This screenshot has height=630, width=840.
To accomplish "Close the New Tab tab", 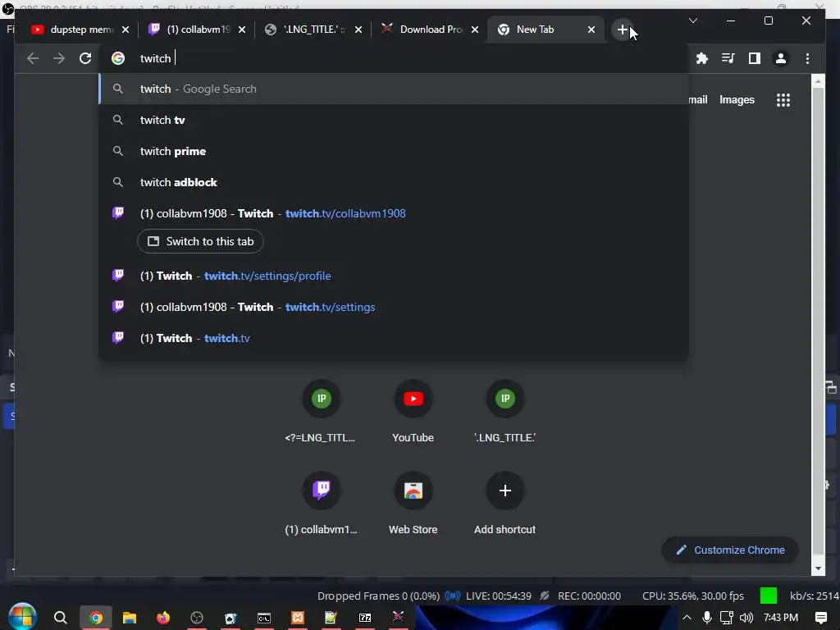I will [x=591, y=30].
